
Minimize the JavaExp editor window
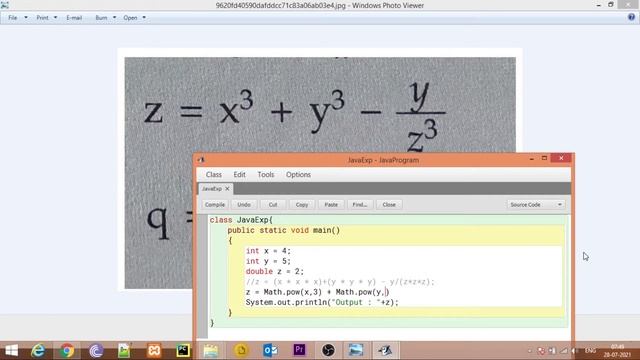tap(531, 158)
